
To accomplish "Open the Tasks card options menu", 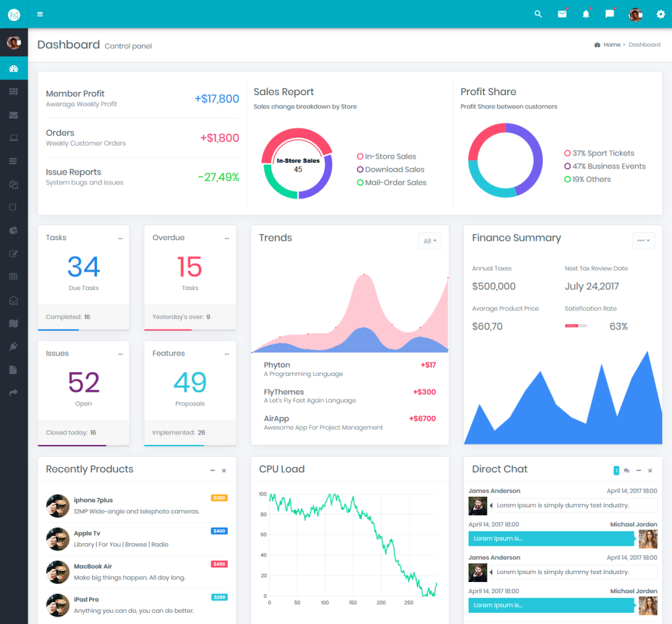I will click(120, 239).
